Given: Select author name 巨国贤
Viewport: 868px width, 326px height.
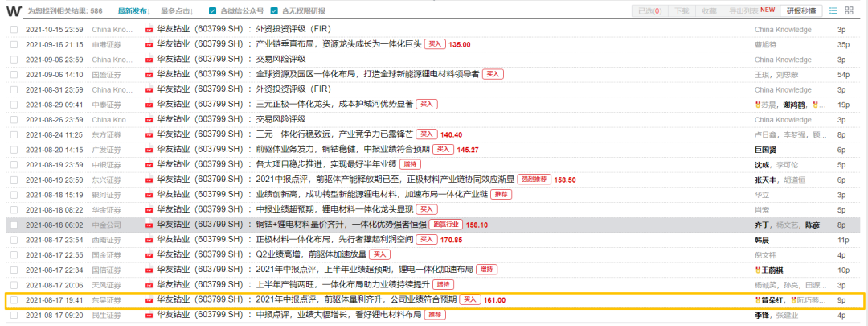Looking at the screenshot, I should pyautogui.click(x=766, y=150).
